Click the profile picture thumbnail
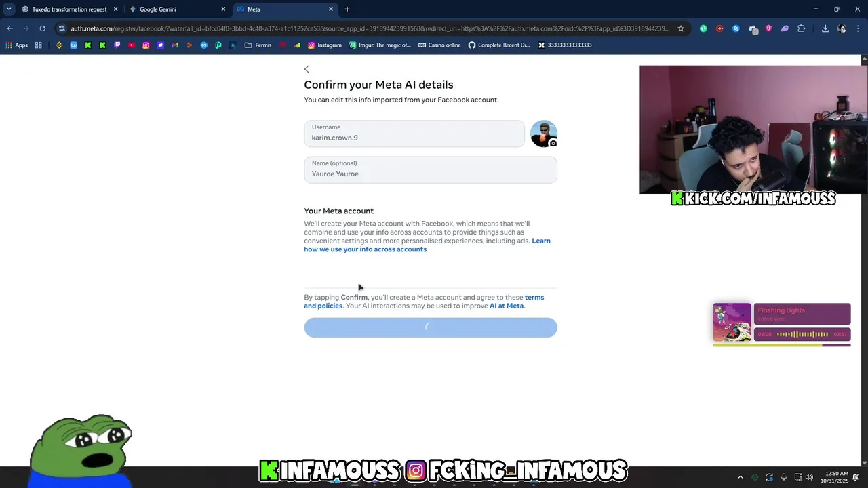This screenshot has height=488, width=868. 543,134
